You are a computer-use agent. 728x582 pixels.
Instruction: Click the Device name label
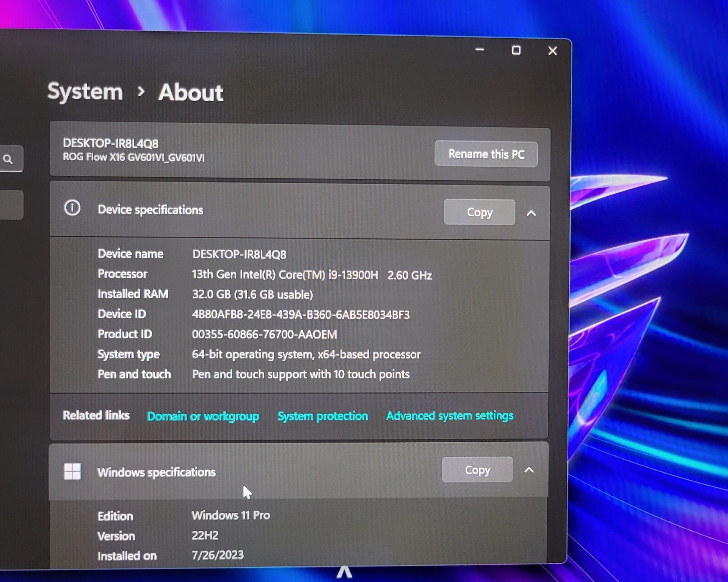click(130, 253)
